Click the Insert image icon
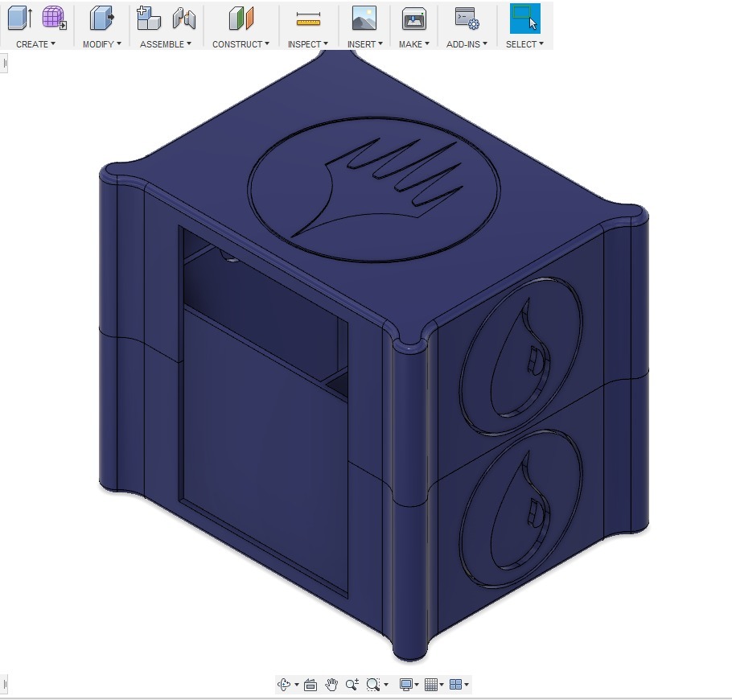 (x=364, y=18)
